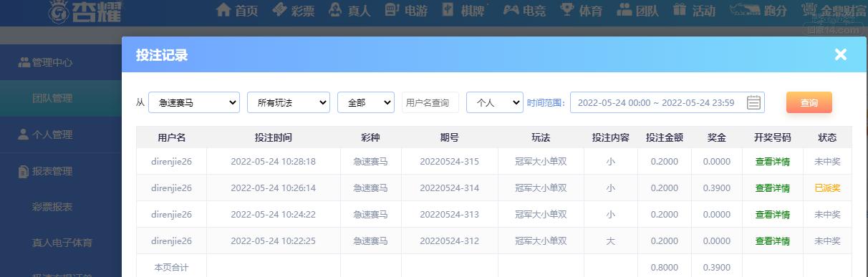Open the 全部 status dropdown
Image resolution: width=868 pixels, height=277 pixels.
pos(366,102)
